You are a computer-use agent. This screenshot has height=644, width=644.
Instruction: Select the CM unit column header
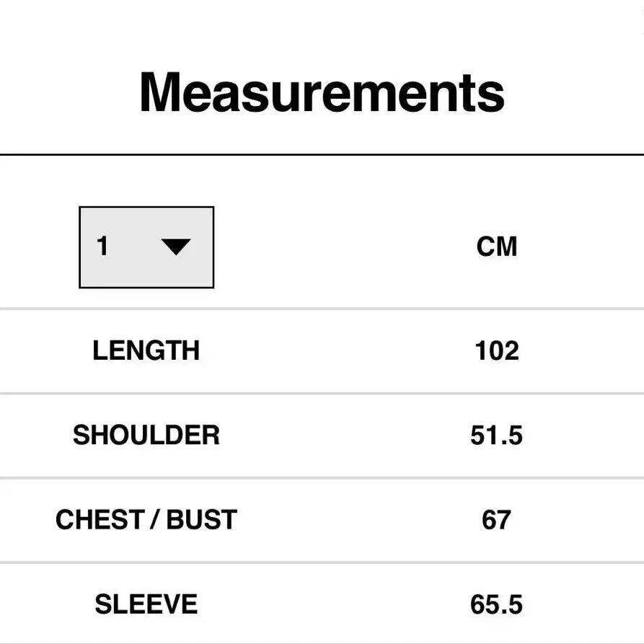[497, 247]
